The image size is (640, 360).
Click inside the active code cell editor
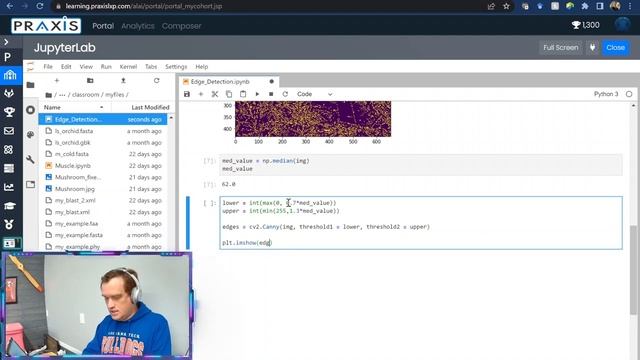click(x=421, y=223)
